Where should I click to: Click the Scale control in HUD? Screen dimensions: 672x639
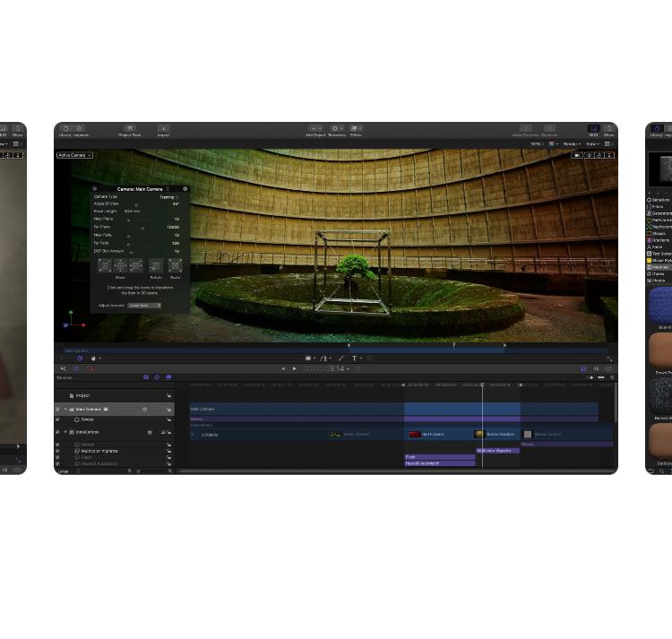pyautogui.click(x=175, y=265)
